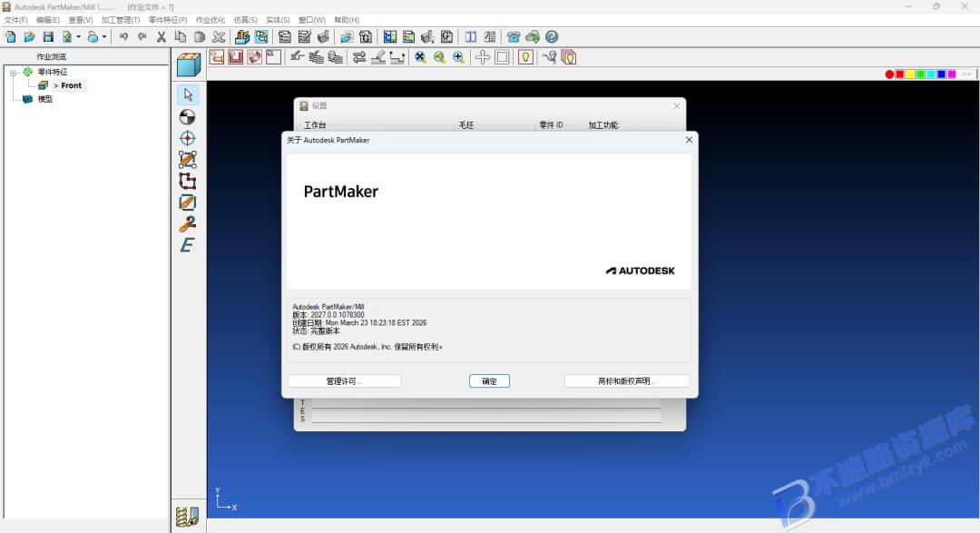Save the job with the floppy disk icon

coord(48,37)
